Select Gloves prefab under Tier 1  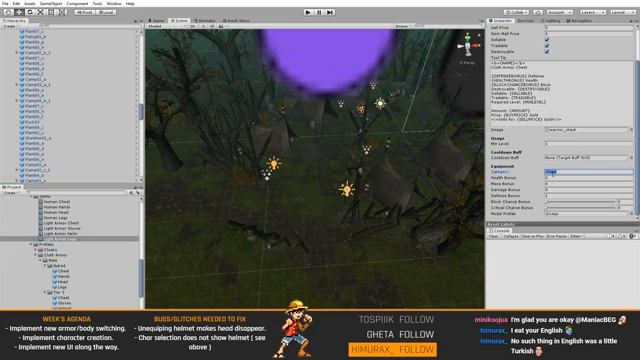(x=62, y=303)
